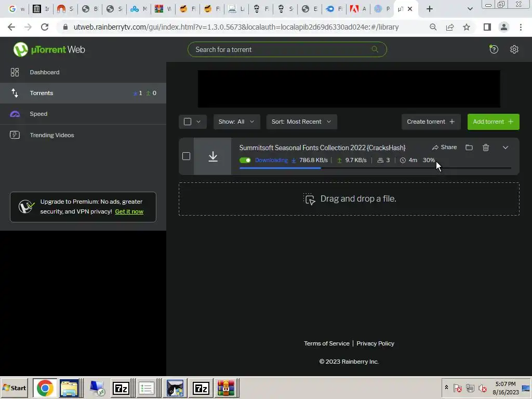Open File Explorer from the taskbar
This screenshot has width=532, height=399.
click(x=69, y=388)
